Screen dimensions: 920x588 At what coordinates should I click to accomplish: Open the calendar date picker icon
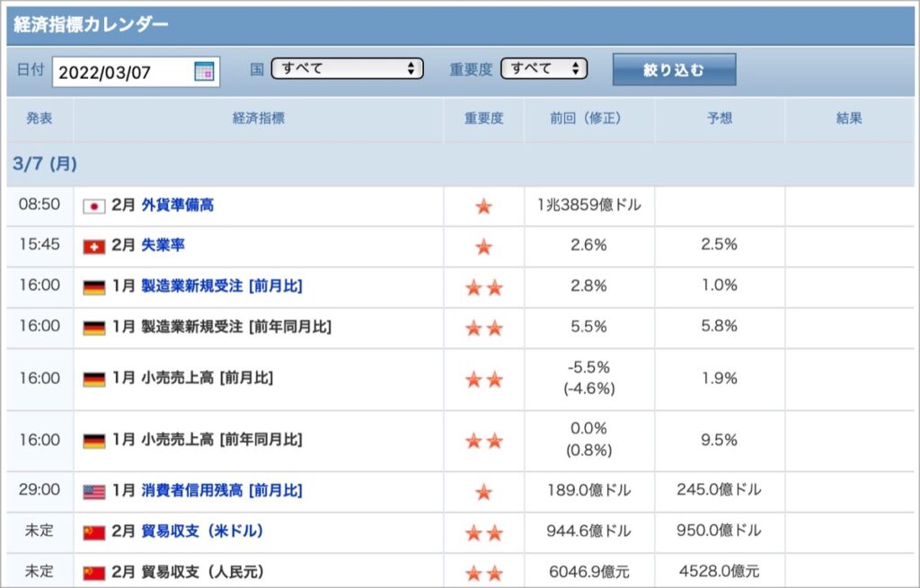point(204,72)
